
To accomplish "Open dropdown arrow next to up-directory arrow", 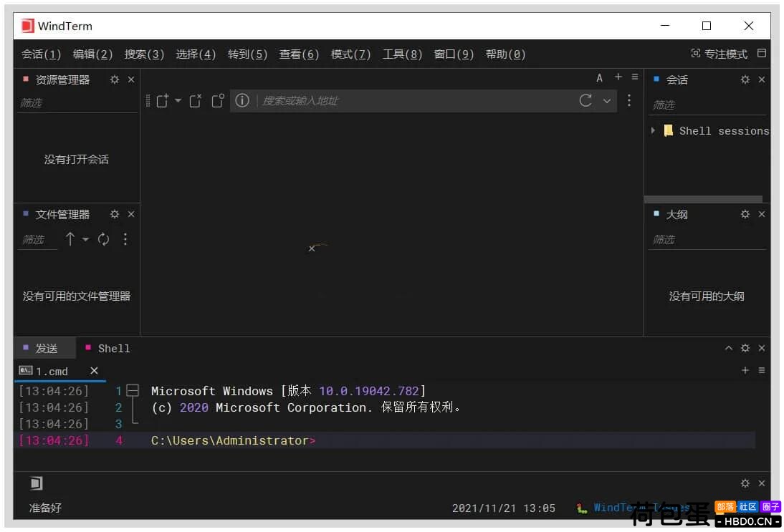I will pyautogui.click(x=85, y=239).
